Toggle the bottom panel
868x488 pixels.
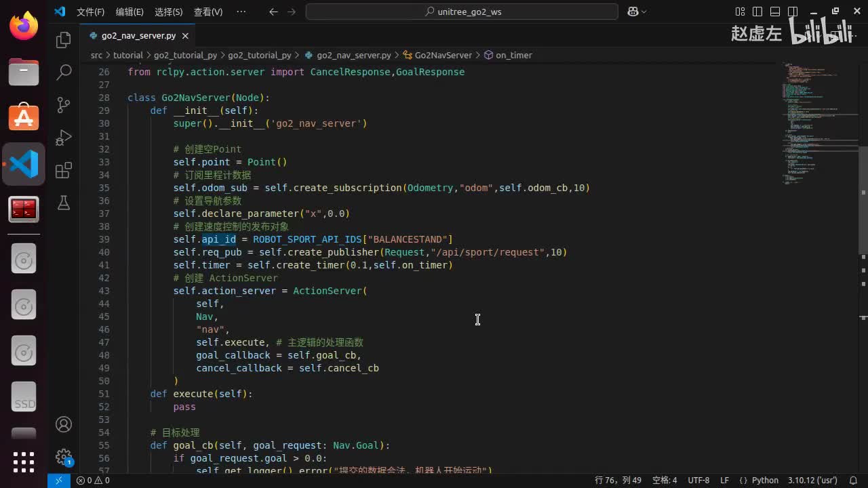775,12
